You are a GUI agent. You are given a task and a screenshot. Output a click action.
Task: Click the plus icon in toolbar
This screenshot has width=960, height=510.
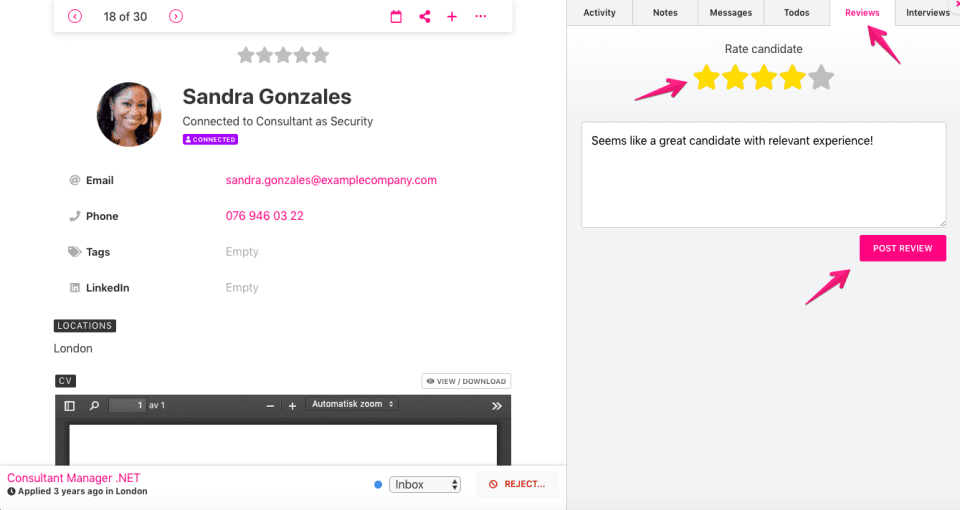pyautogui.click(x=452, y=16)
